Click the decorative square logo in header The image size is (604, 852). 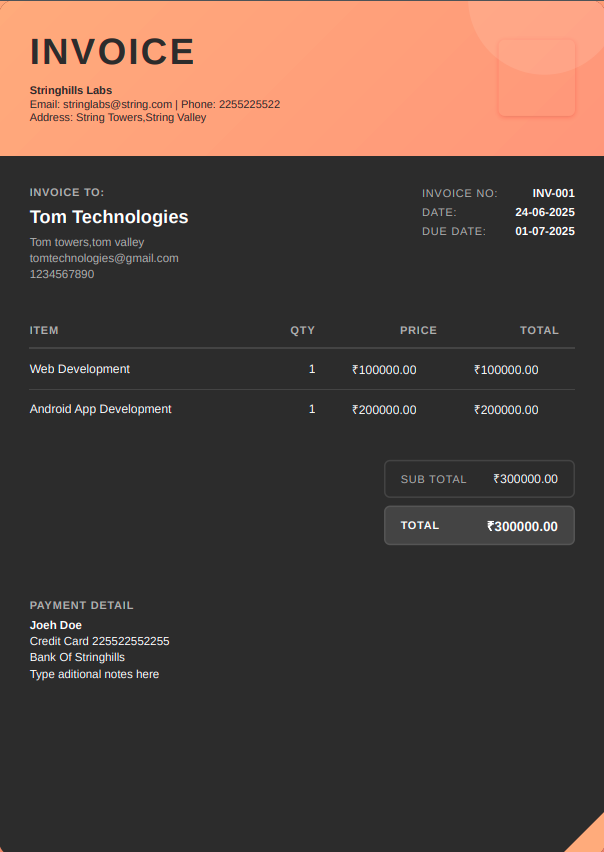(x=536, y=78)
